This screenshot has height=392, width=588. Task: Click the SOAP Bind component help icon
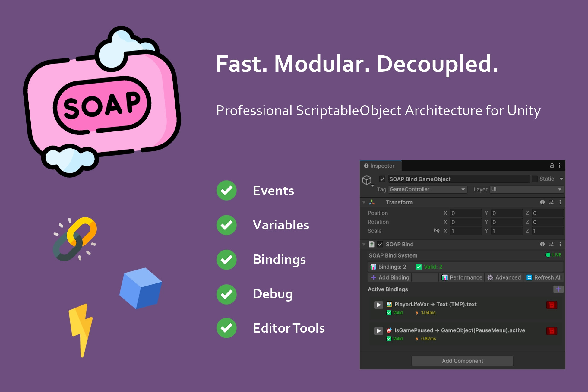click(x=542, y=244)
